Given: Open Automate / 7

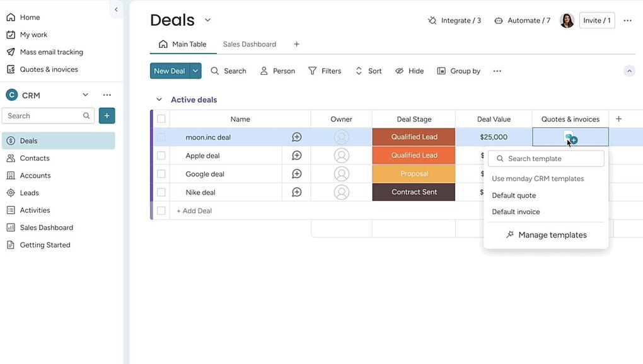Looking at the screenshot, I should [x=522, y=21].
